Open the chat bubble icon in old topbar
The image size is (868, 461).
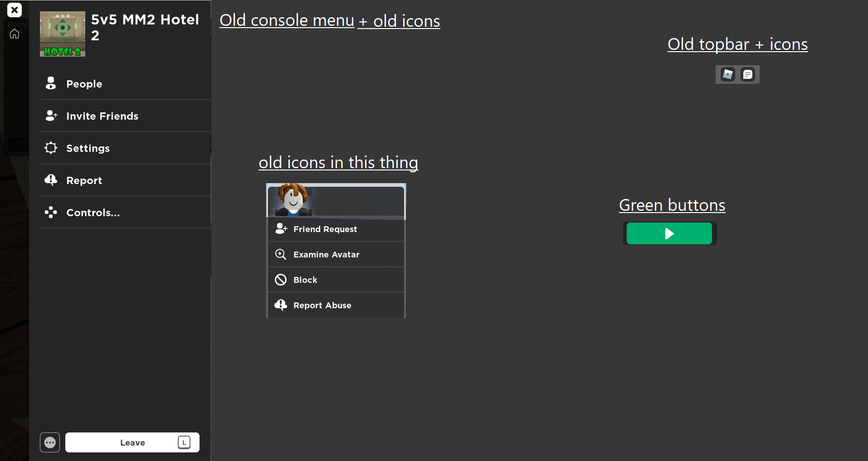click(748, 74)
